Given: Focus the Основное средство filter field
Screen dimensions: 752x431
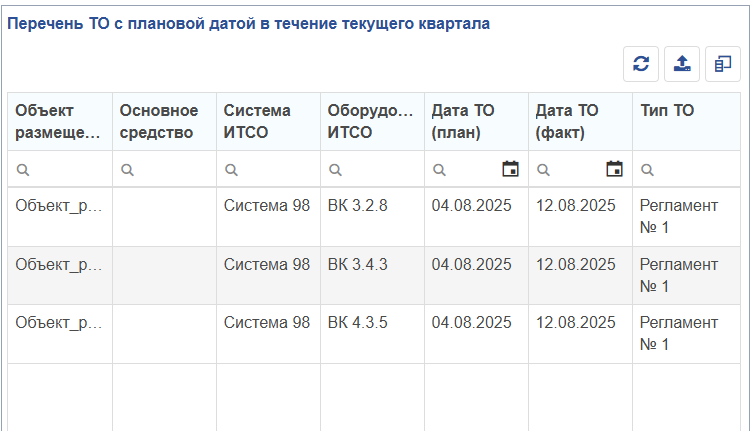Looking at the screenshot, I should (172, 170).
